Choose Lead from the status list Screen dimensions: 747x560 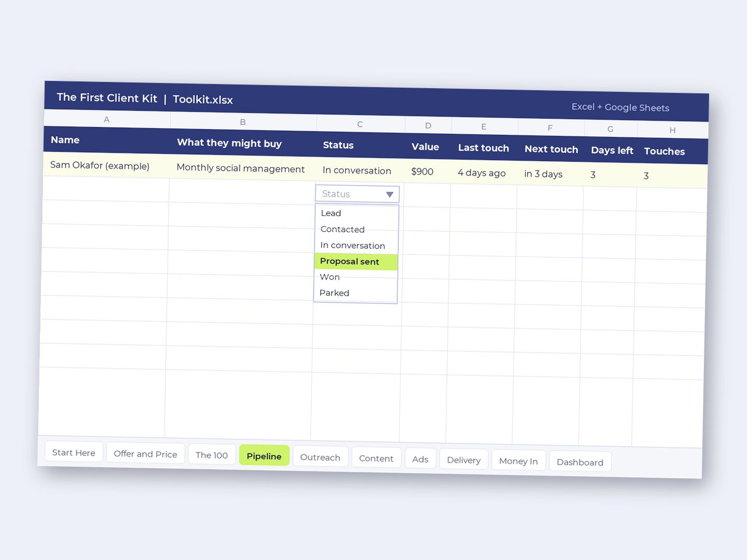[x=356, y=213]
